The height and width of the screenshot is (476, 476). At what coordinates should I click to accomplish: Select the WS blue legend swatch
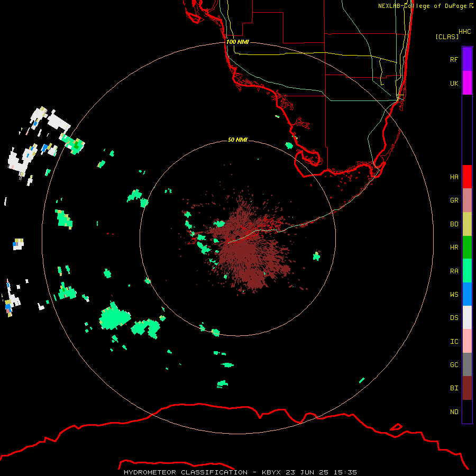click(467, 294)
